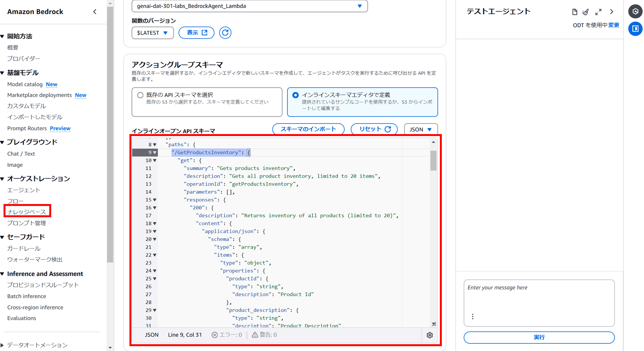Click the リセット button
The height and width of the screenshot is (351, 644).
pyautogui.click(x=374, y=129)
